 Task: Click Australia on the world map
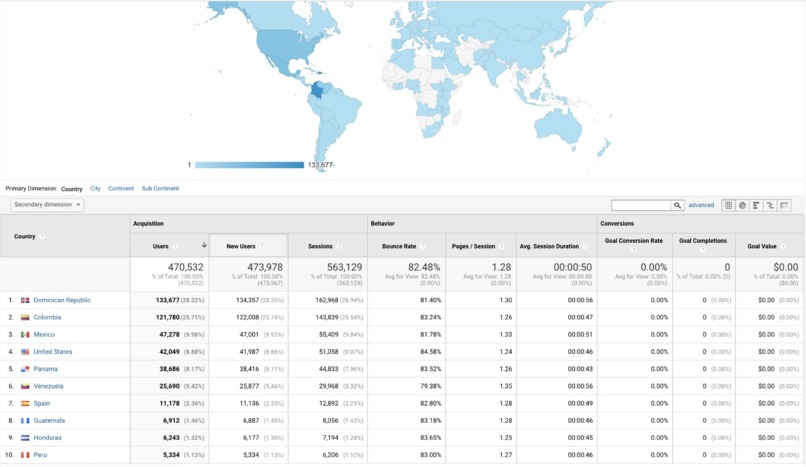coord(558,125)
